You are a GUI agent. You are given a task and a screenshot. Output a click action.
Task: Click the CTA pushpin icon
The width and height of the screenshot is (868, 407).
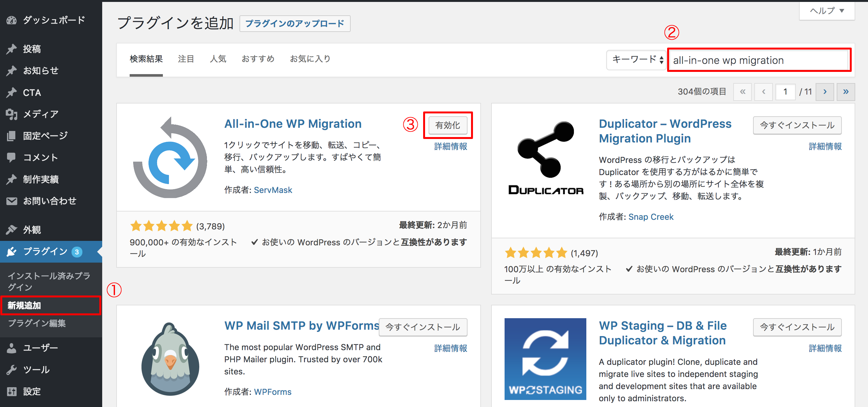pos(11,92)
